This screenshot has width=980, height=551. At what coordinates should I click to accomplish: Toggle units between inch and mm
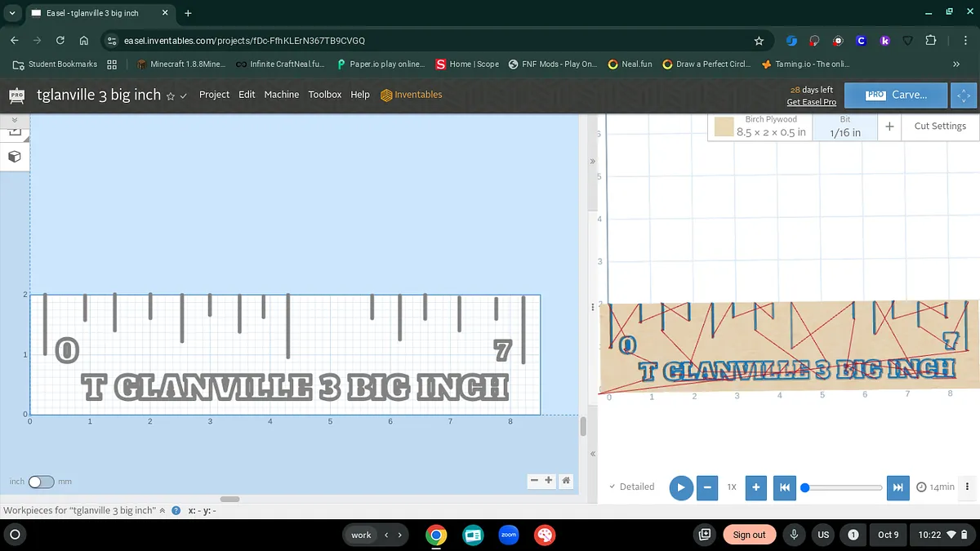click(41, 482)
